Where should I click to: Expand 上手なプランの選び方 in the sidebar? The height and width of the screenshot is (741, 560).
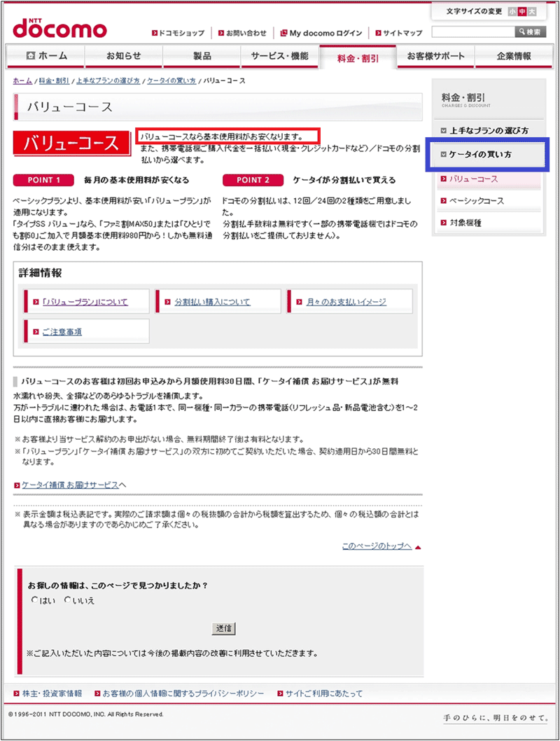[489, 130]
